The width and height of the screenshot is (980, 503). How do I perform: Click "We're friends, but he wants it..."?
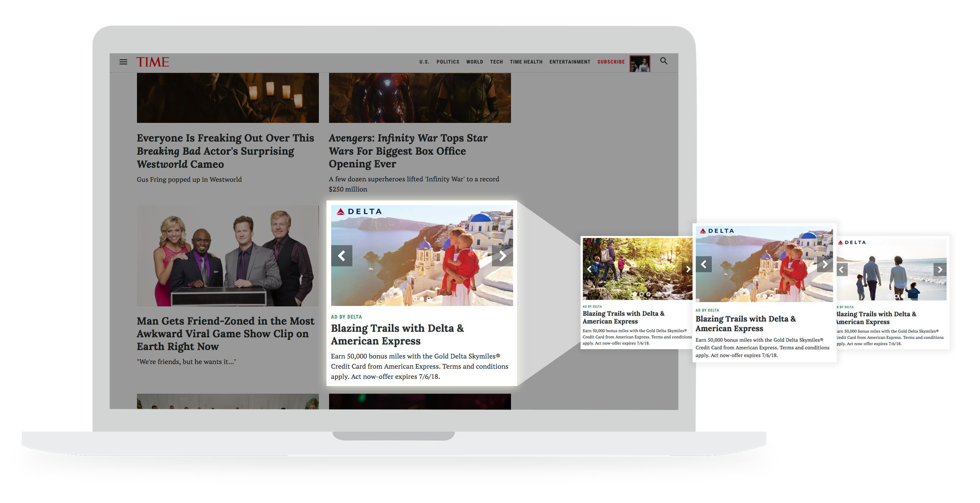coord(186,361)
